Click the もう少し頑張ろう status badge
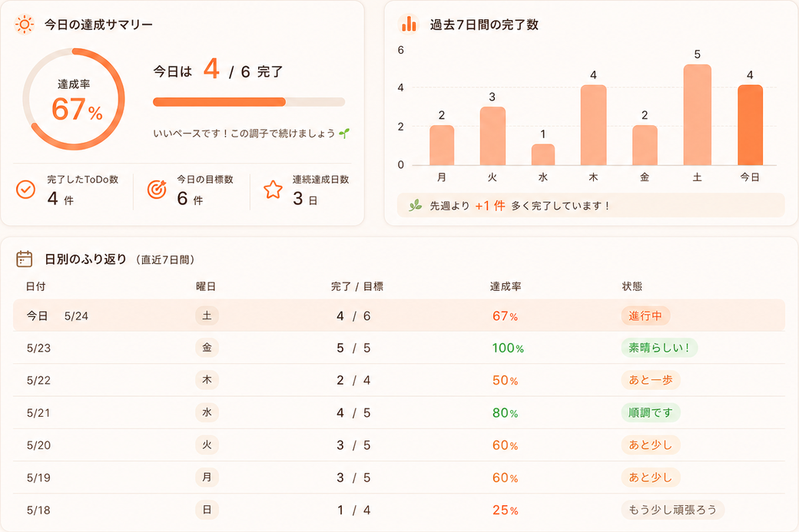Viewport: 799px width, 532px height. coord(672,510)
